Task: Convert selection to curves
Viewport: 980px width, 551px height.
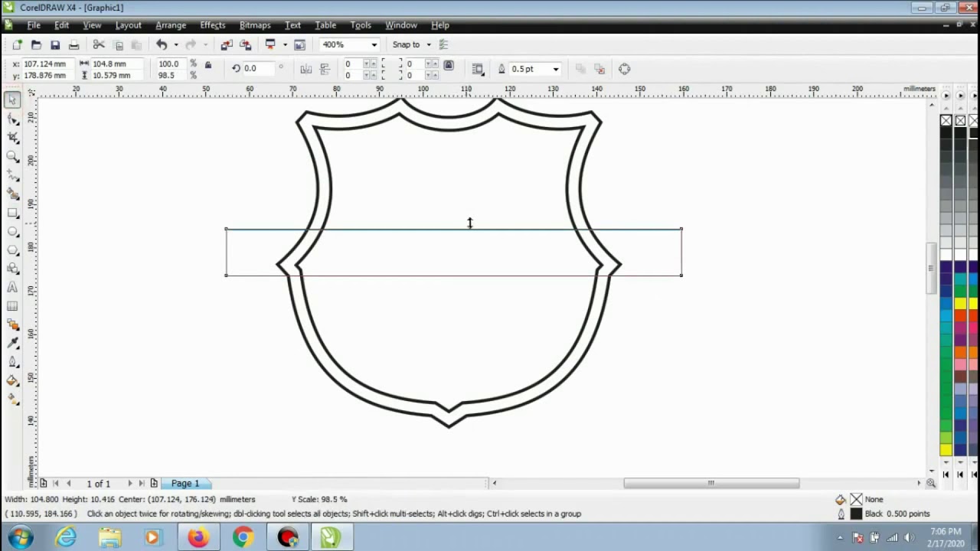Action: pyautogui.click(x=625, y=69)
